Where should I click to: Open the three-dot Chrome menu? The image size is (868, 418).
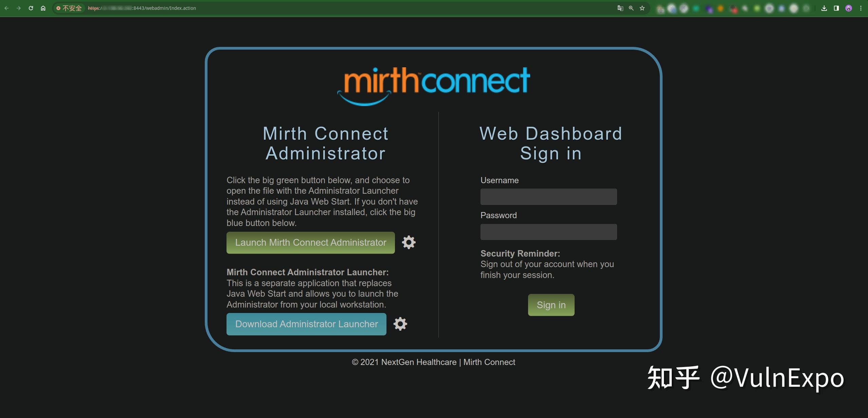(860, 8)
